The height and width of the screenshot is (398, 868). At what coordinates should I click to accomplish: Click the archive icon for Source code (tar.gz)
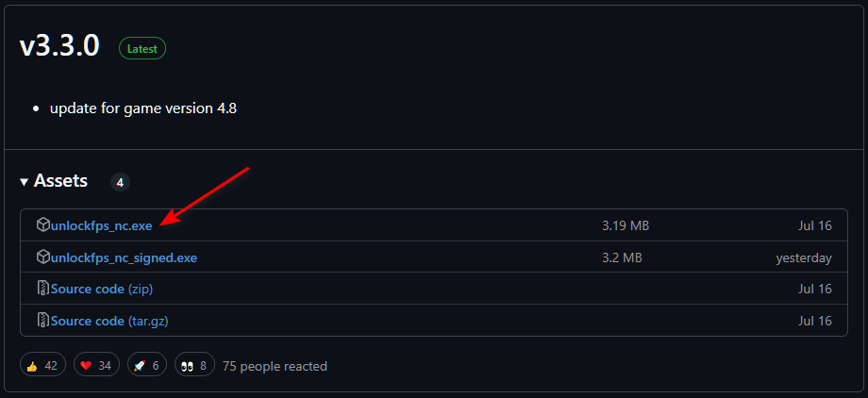coord(42,321)
